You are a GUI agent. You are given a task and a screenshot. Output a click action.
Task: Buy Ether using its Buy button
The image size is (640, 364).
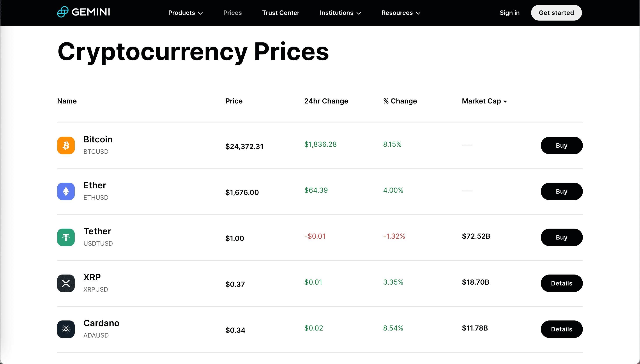click(x=561, y=191)
